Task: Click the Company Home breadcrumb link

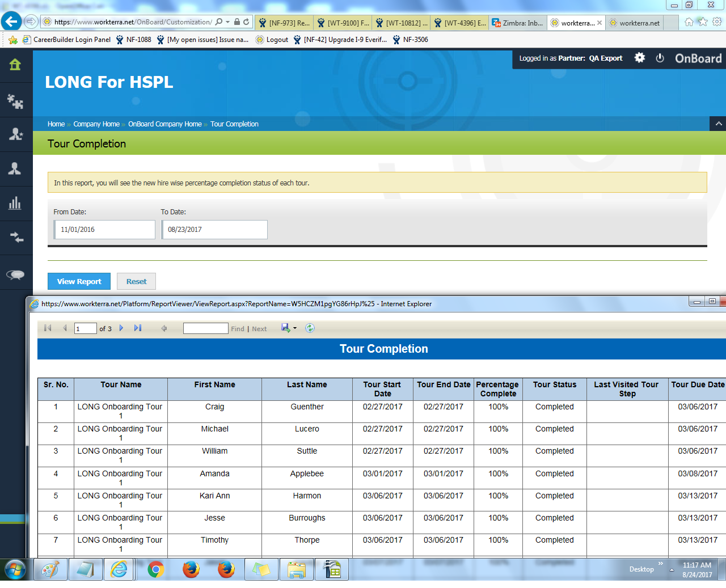Action: (96, 124)
